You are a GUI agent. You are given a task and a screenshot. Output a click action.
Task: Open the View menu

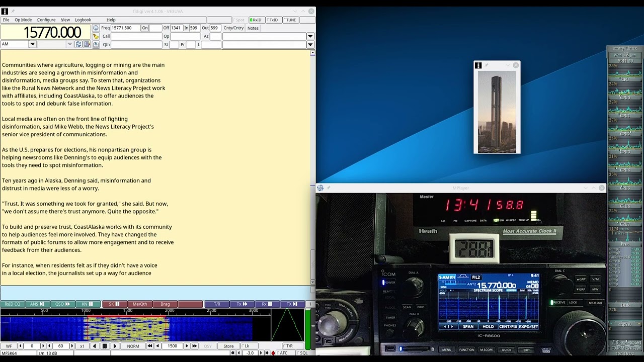coord(65,20)
